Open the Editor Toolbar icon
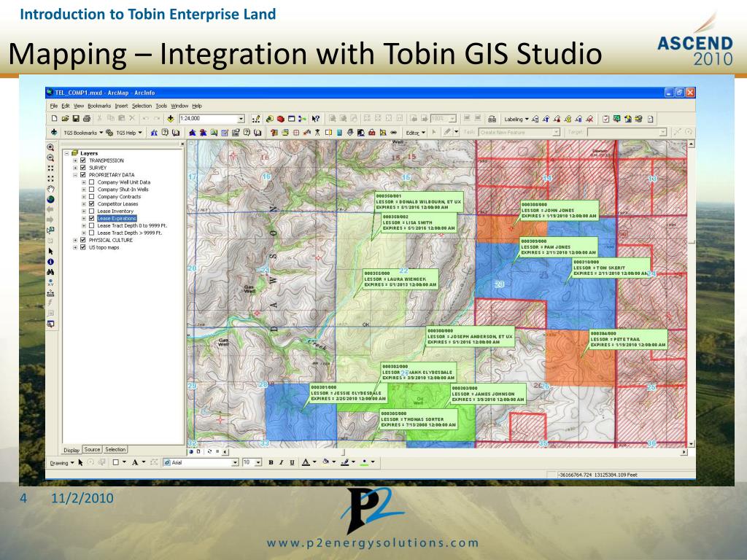747x560 pixels. 256,119
